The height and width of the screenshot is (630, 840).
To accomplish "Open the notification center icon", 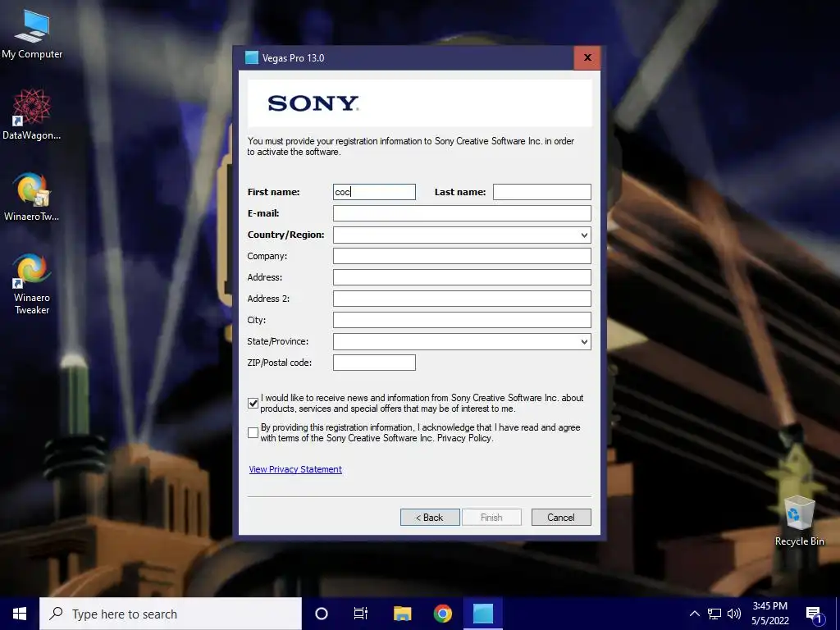I will [x=815, y=614].
